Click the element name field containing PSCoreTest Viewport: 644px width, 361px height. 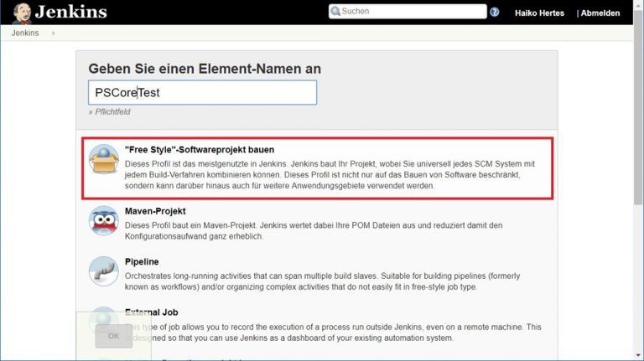click(202, 92)
